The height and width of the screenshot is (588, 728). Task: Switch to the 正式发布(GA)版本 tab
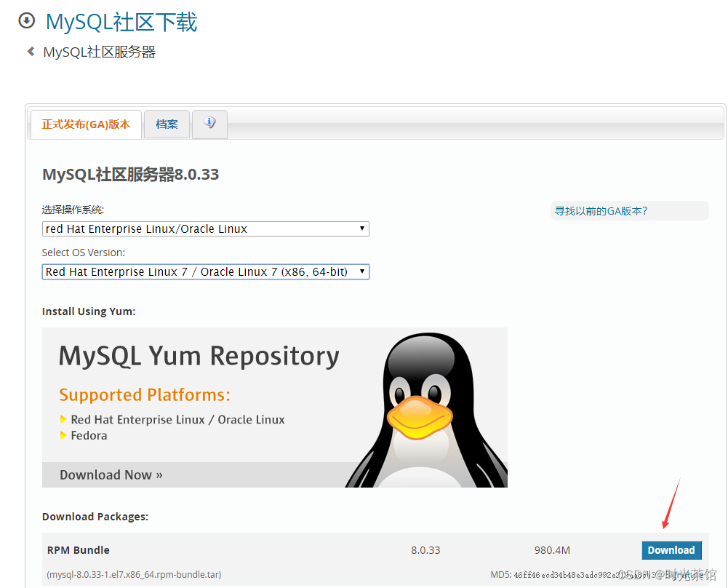tap(86, 124)
